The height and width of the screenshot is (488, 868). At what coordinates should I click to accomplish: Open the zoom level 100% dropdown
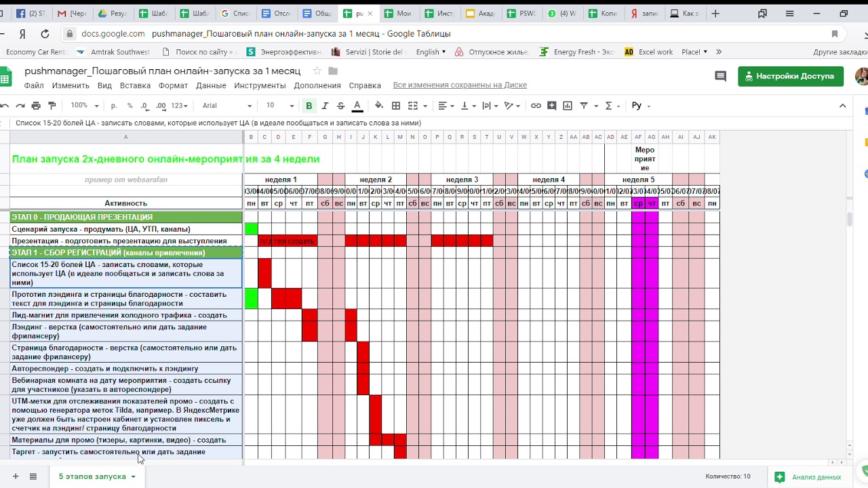(x=85, y=106)
